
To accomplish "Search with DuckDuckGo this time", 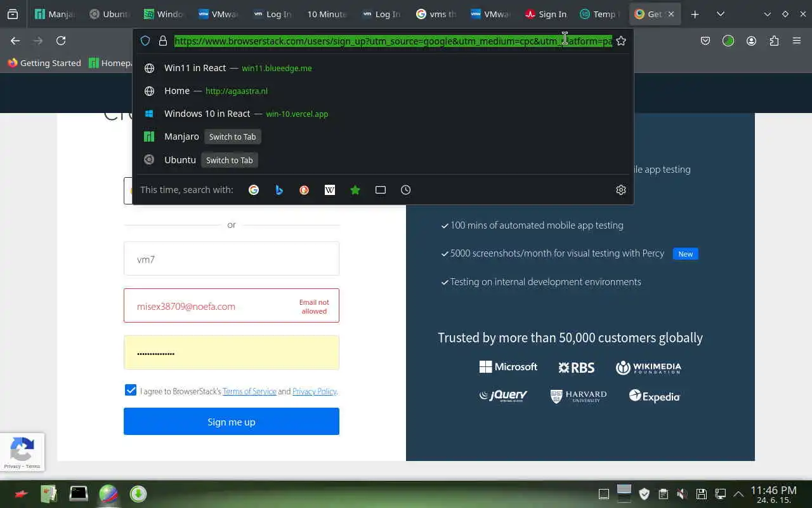I will 304,190.
